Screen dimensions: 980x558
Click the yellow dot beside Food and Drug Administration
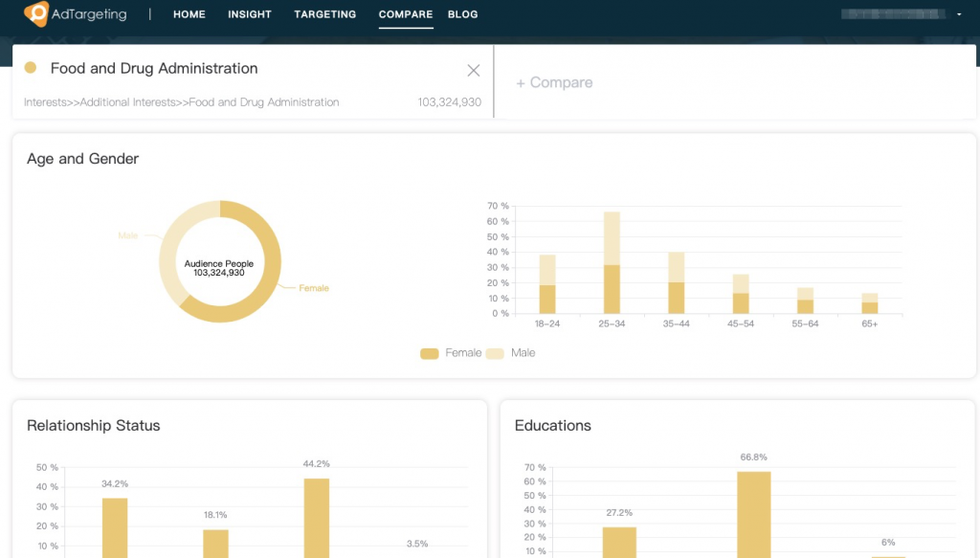[x=30, y=68]
